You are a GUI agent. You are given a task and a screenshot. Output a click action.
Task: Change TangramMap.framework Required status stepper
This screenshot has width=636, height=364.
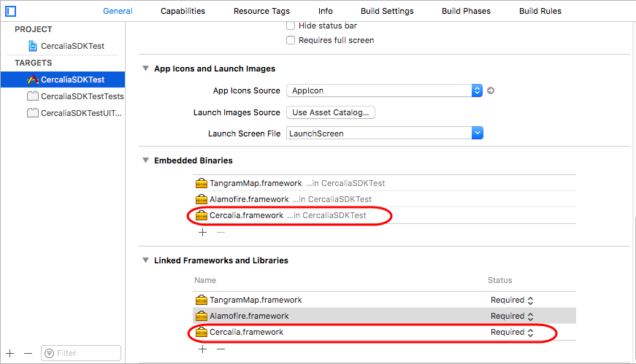(530, 301)
